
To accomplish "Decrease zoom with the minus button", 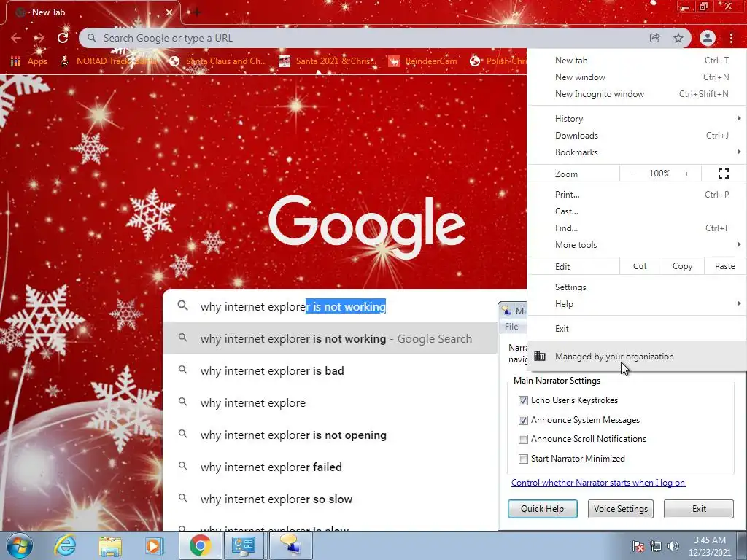I will 633,174.
